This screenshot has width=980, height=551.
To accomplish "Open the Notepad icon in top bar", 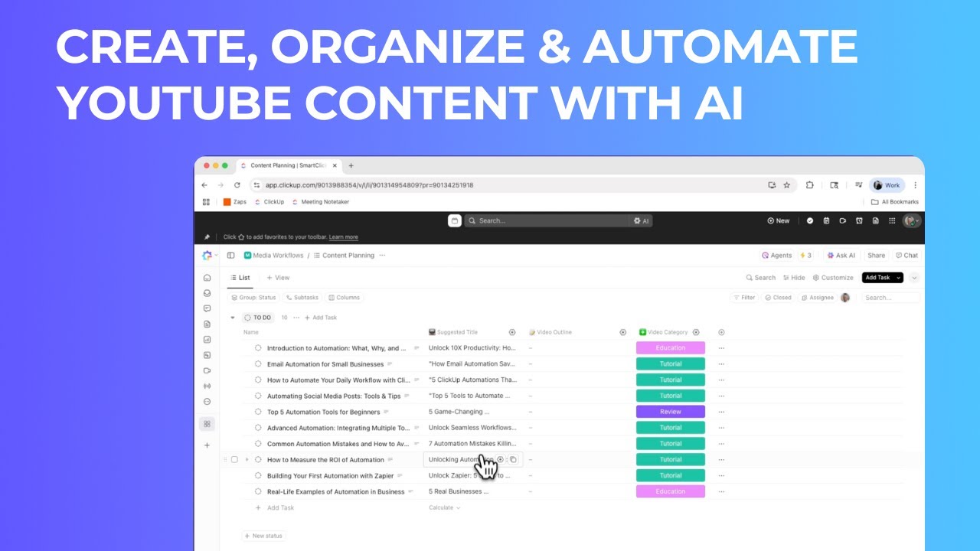I will [826, 220].
